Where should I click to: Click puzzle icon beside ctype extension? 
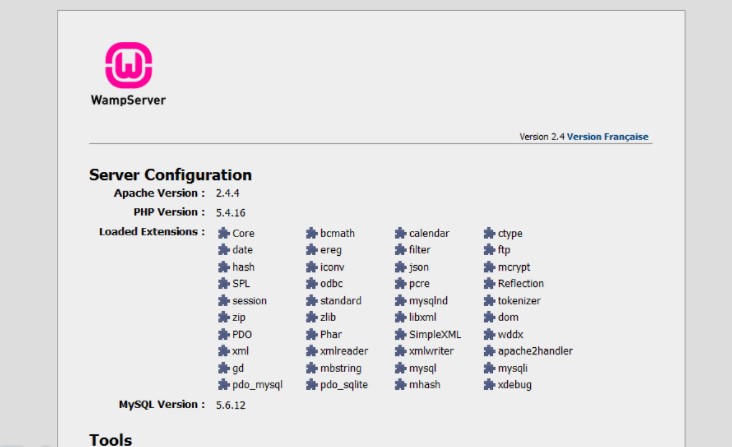pyautogui.click(x=489, y=233)
